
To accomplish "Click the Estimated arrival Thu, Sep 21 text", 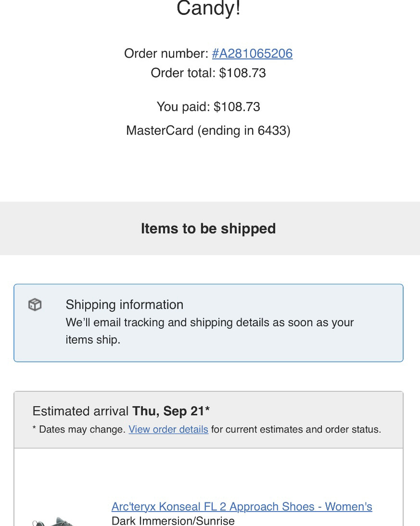I will click(121, 411).
